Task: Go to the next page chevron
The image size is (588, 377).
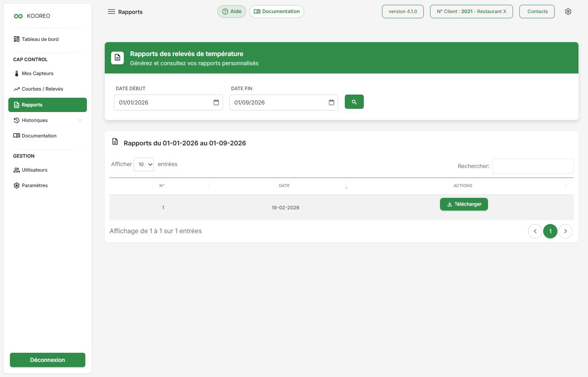Action: 565,231
